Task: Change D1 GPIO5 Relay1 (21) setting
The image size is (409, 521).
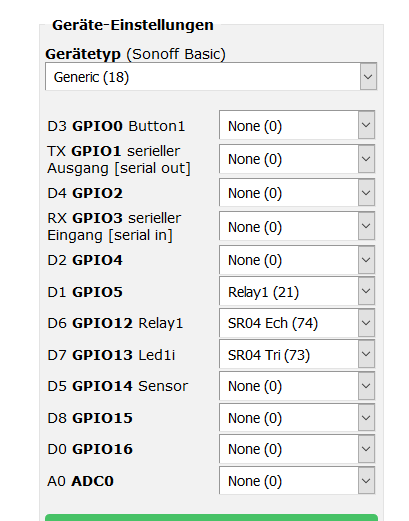Action: coord(297,291)
